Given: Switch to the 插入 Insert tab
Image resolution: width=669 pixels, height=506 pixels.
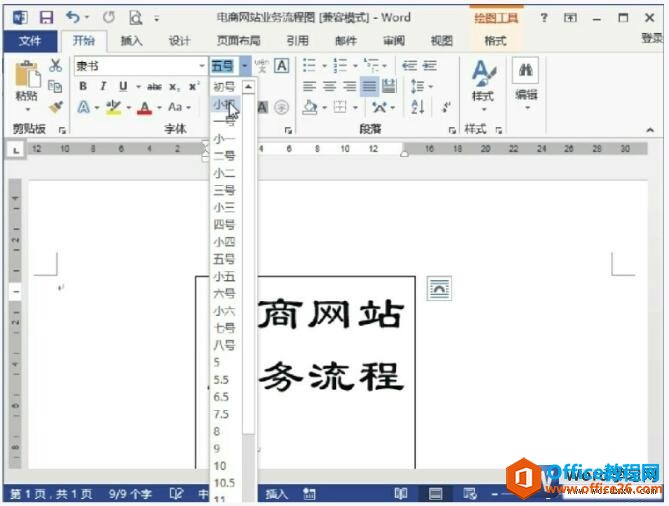Looking at the screenshot, I should [x=131, y=41].
